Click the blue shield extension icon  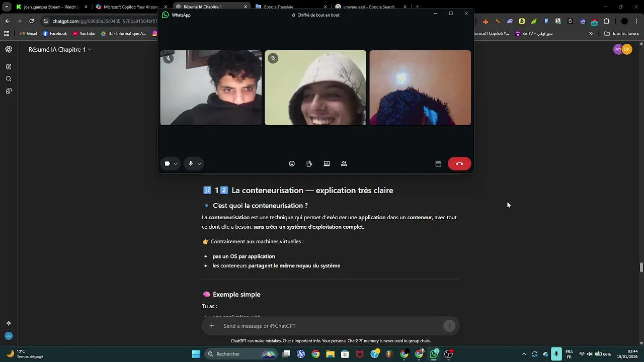tap(546, 21)
